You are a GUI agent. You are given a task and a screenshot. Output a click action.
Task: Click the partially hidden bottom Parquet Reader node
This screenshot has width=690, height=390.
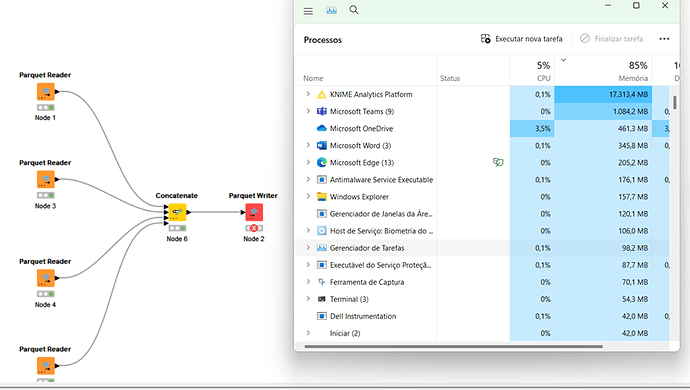pos(45,366)
